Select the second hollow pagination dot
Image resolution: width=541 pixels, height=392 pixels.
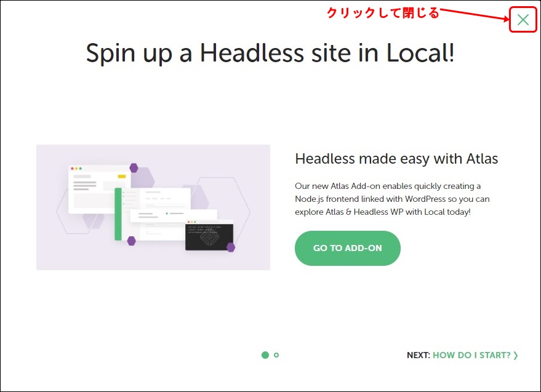click(x=276, y=355)
